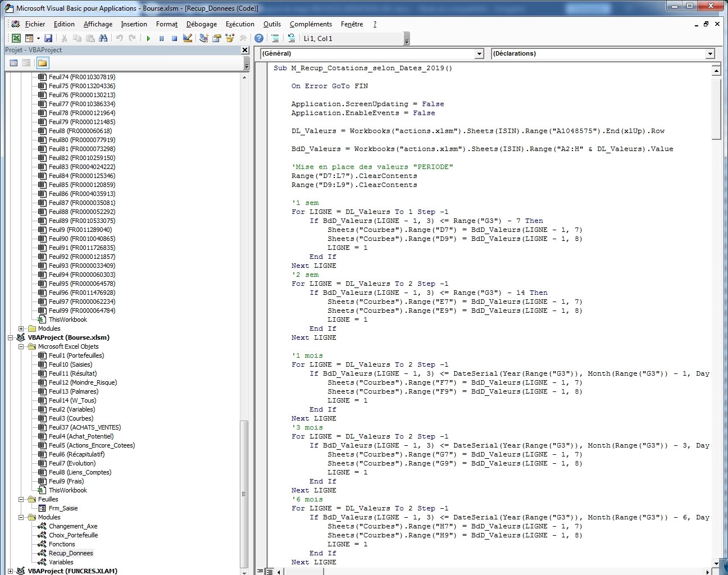Screen dimensions: 728x575
Task: Toggle folders view in Project panel
Action: point(43,63)
